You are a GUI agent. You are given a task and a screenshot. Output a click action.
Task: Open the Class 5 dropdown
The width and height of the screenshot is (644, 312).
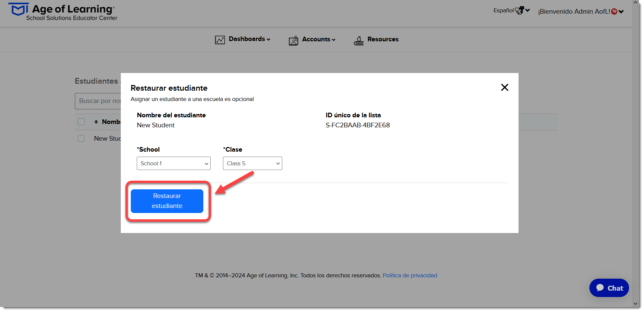click(253, 163)
